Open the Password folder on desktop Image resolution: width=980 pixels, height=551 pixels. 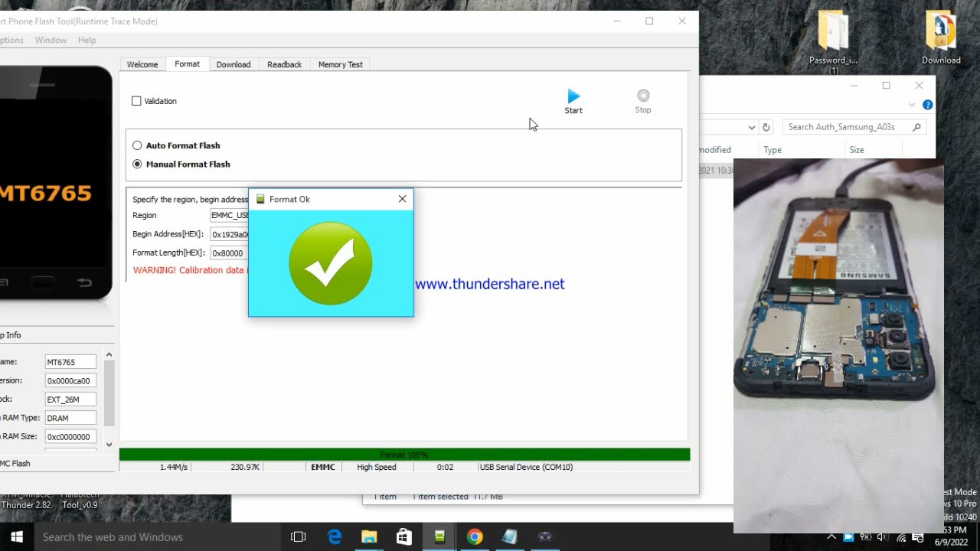pyautogui.click(x=833, y=40)
